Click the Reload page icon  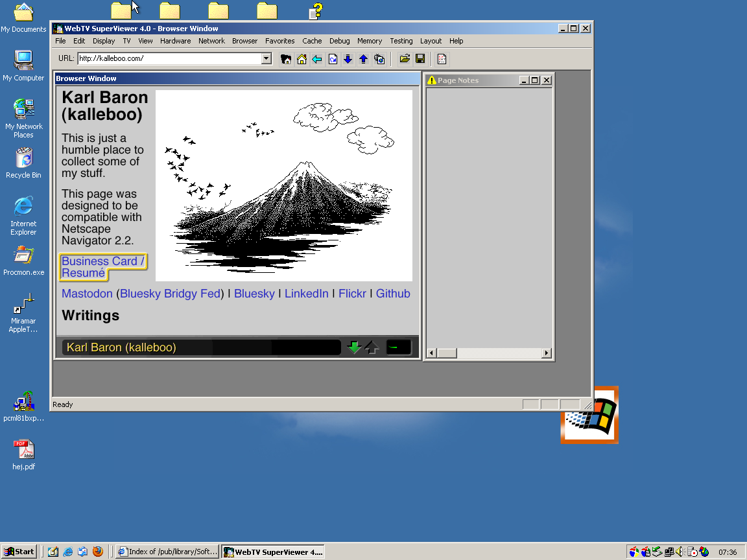pos(333,59)
